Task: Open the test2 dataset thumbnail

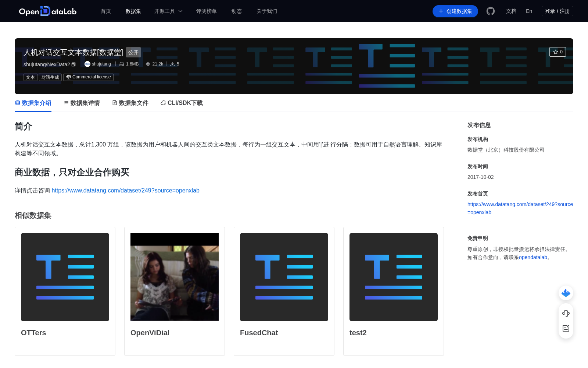Action: [394, 277]
